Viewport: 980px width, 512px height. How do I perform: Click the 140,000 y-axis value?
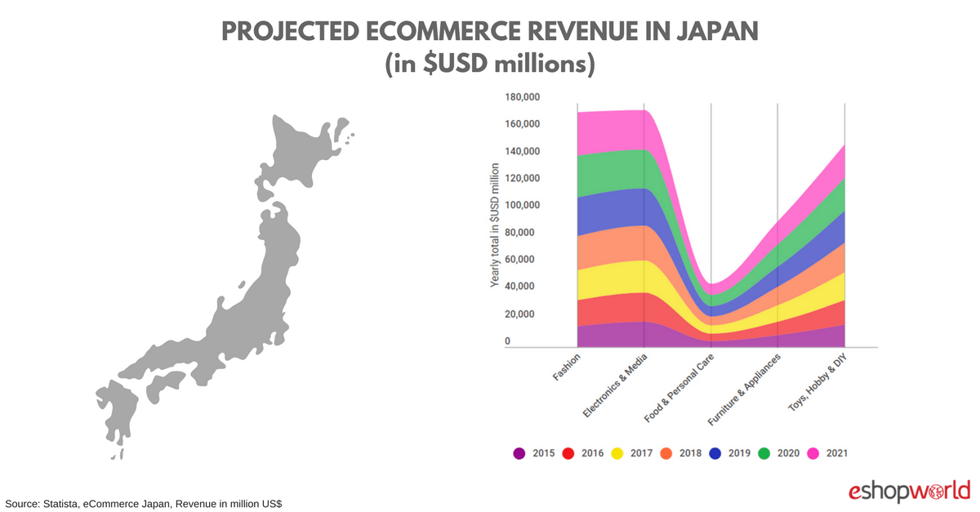click(x=521, y=151)
